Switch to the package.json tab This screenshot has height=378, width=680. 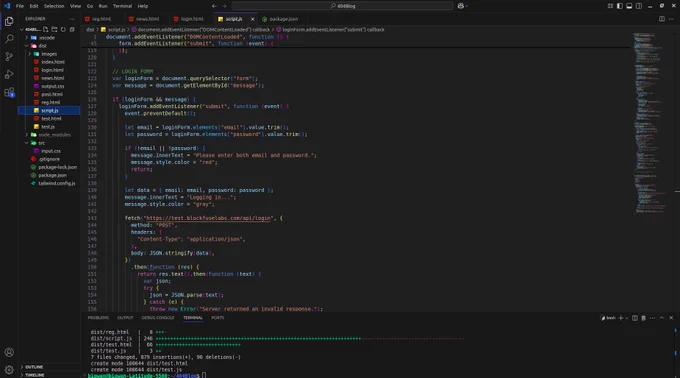[283, 19]
